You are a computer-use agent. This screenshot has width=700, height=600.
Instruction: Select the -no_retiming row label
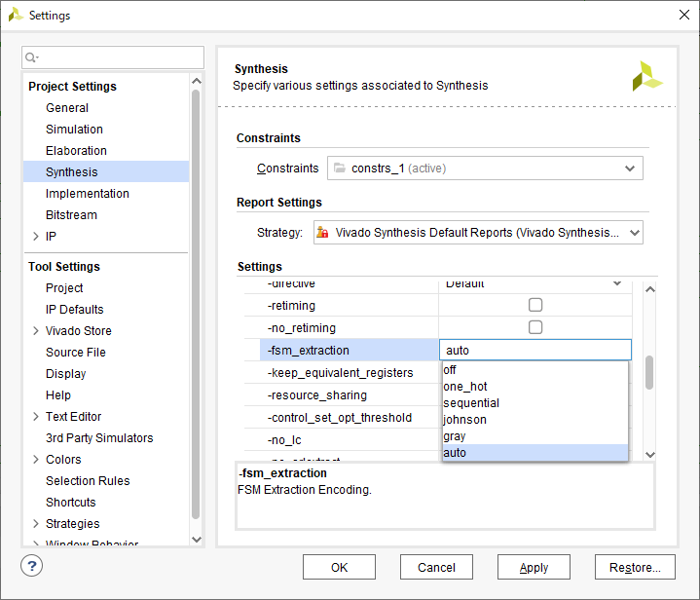tap(302, 328)
